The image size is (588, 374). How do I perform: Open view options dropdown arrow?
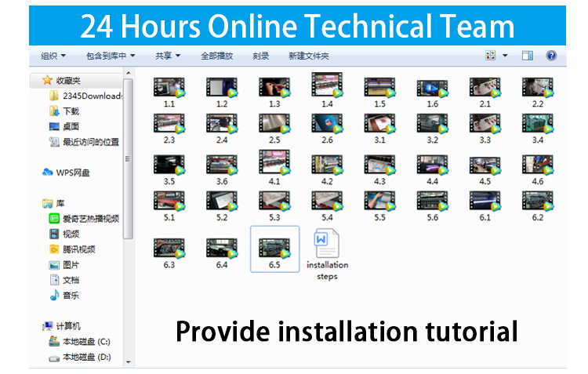(505, 56)
